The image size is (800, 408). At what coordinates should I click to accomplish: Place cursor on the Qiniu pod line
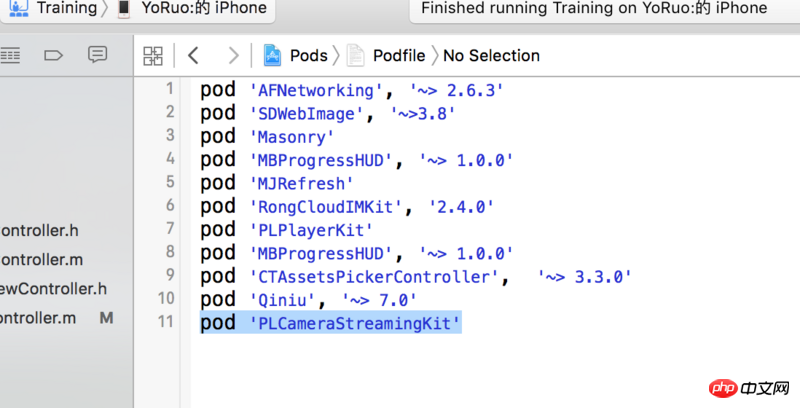tap(308, 300)
